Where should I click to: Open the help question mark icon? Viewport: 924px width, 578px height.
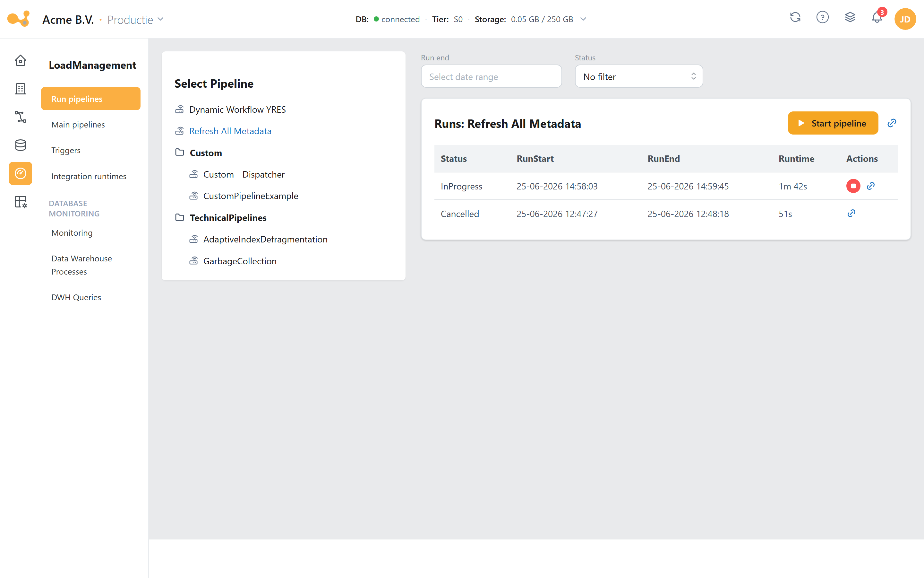click(822, 18)
